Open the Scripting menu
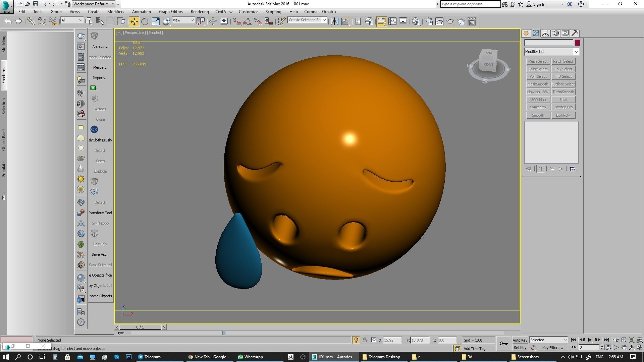Viewport: 644px width, 362px height. (x=273, y=12)
